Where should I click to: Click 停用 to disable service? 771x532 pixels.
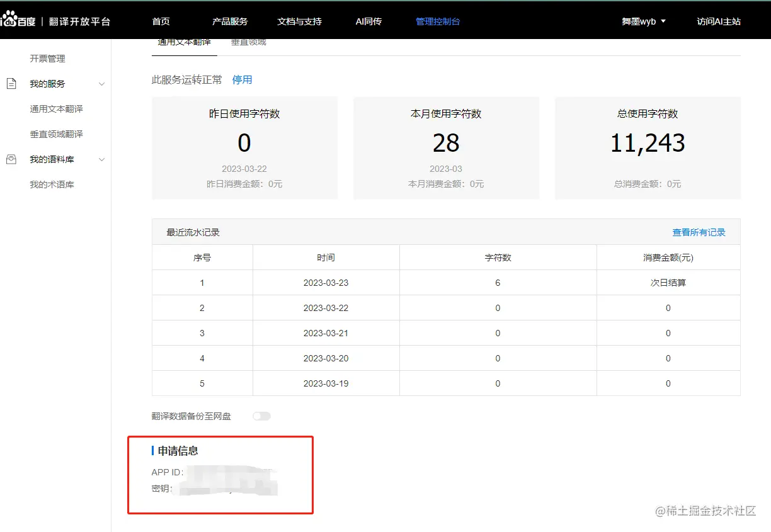[x=242, y=80]
